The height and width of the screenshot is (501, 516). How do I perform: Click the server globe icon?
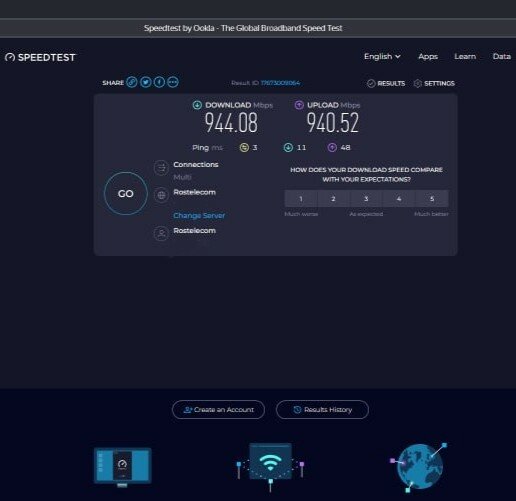(161, 195)
